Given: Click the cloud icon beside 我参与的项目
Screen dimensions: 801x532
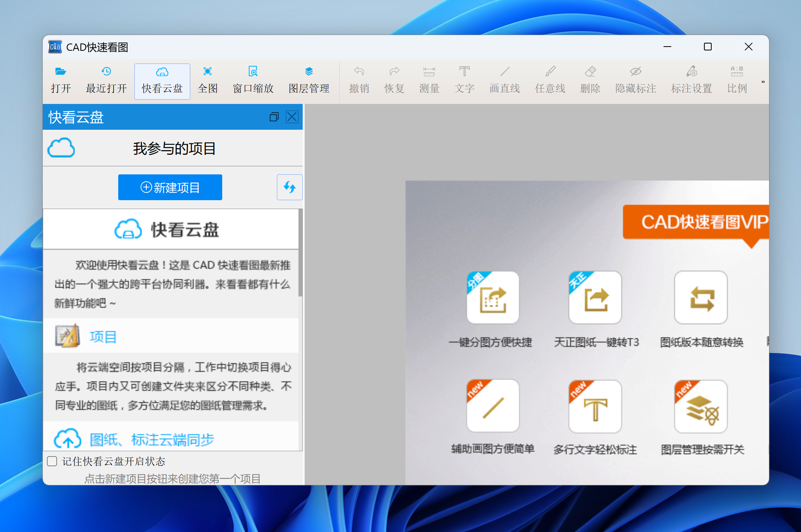Looking at the screenshot, I should 61,148.
